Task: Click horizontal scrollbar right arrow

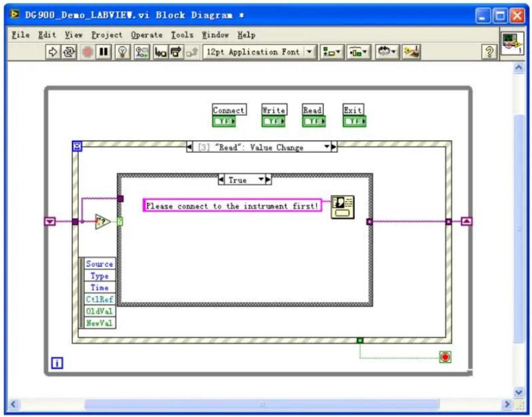Action: (x=507, y=404)
